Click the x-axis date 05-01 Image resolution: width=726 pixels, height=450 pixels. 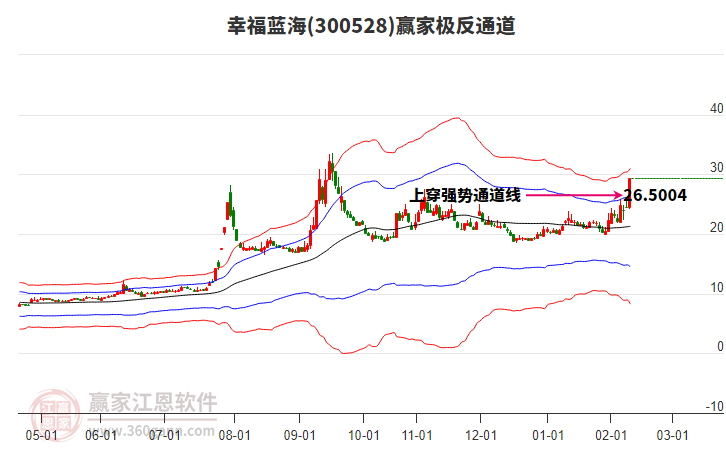click(42, 436)
